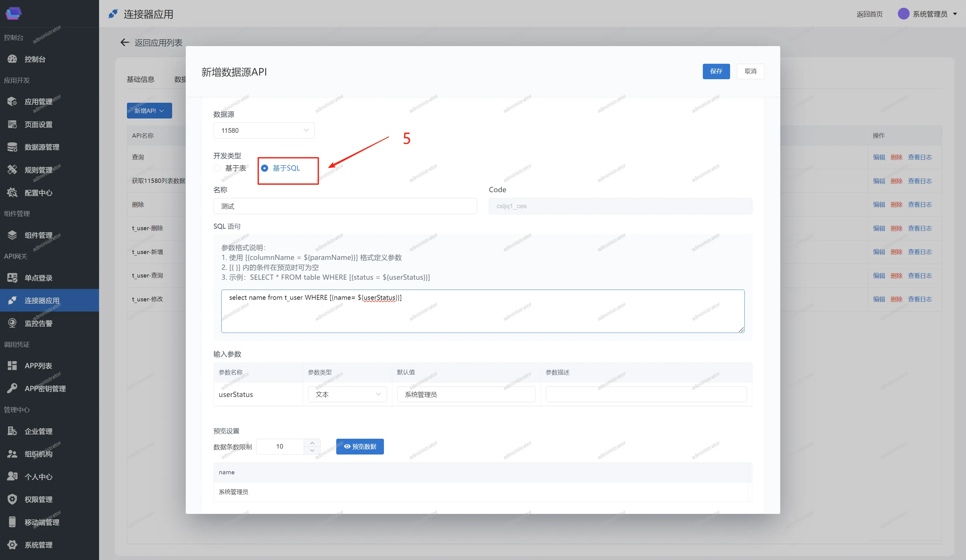Viewport: 966px width, 560px height.
Task: Click into the 名称 input field
Action: point(345,206)
